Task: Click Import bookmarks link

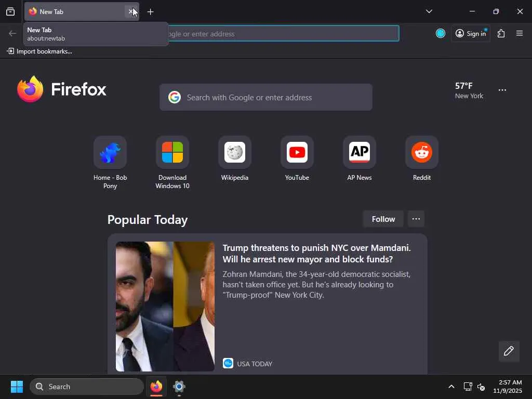Action: tap(39, 51)
